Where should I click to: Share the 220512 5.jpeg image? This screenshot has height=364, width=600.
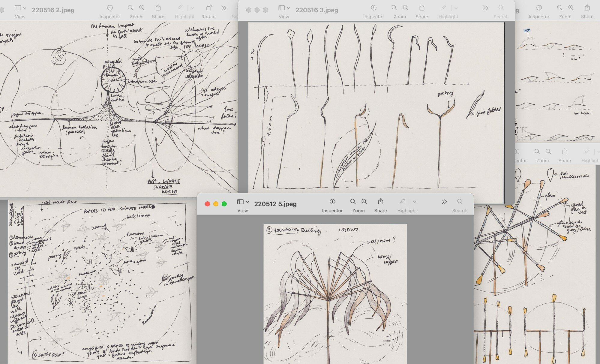click(x=380, y=202)
